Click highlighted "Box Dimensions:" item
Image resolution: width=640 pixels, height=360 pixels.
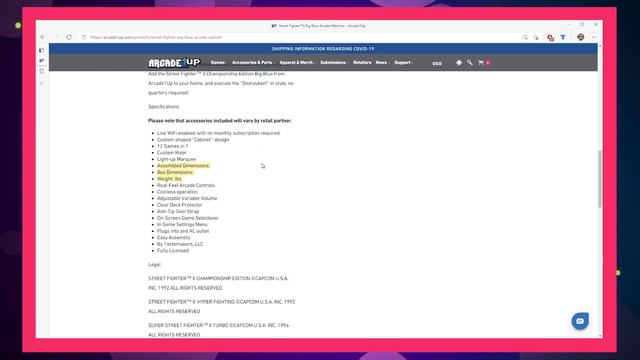(x=175, y=172)
